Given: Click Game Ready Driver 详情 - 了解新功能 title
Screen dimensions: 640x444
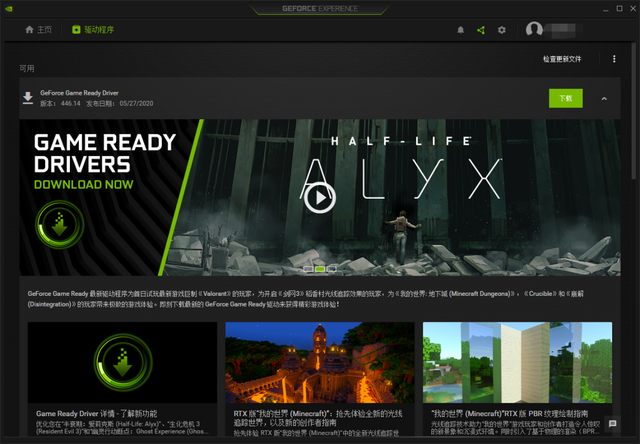Looking at the screenshot, I should (96, 413).
